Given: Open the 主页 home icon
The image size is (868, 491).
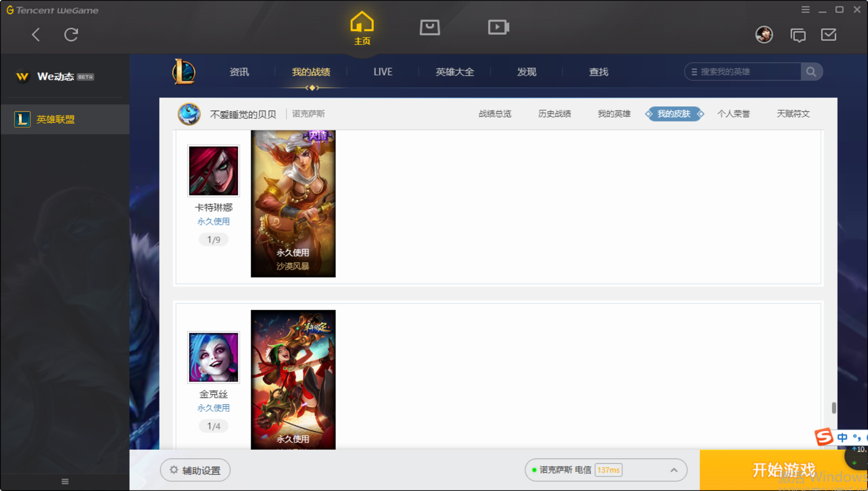Looking at the screenshot, I should point(362,28).
